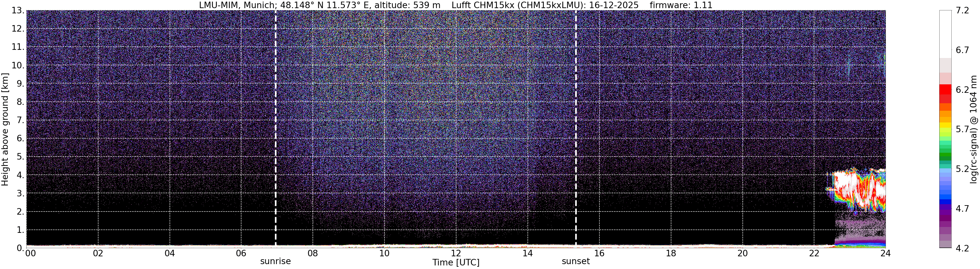Click the 'Lufft CHM15kx' instrument name
The image size is (980, 269).
(x=483, y=5)
